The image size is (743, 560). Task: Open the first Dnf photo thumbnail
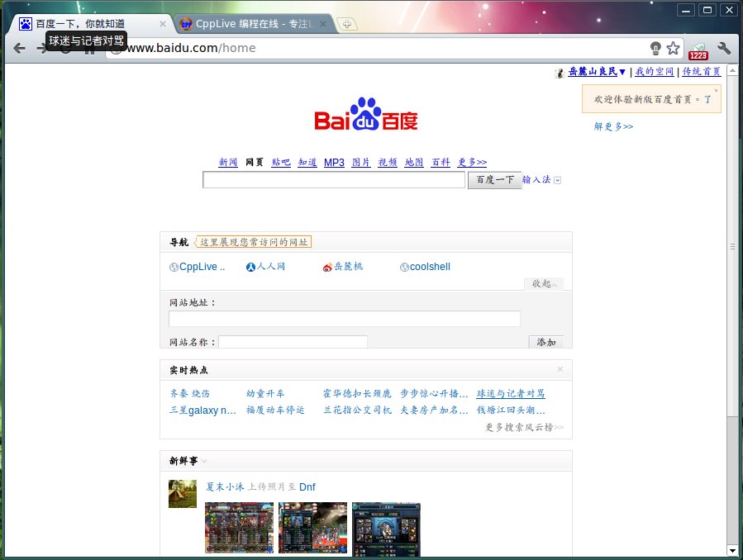pos(240,527)
